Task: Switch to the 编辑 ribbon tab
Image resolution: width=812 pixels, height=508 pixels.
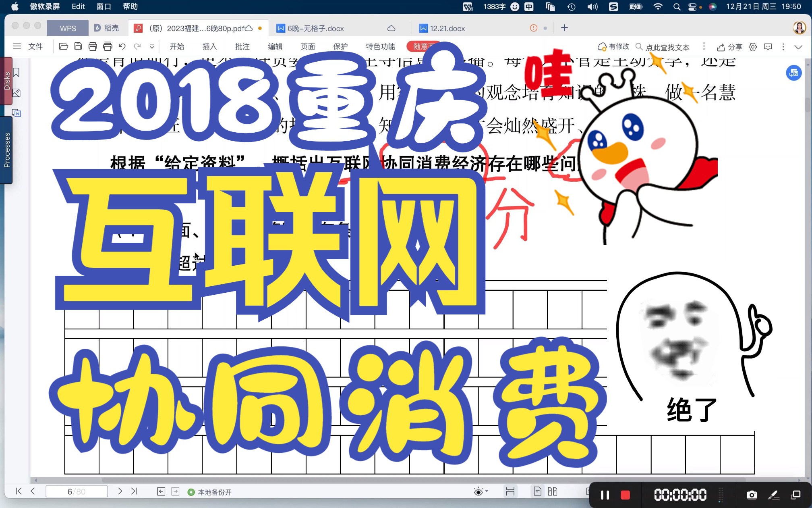Action: 275,46
